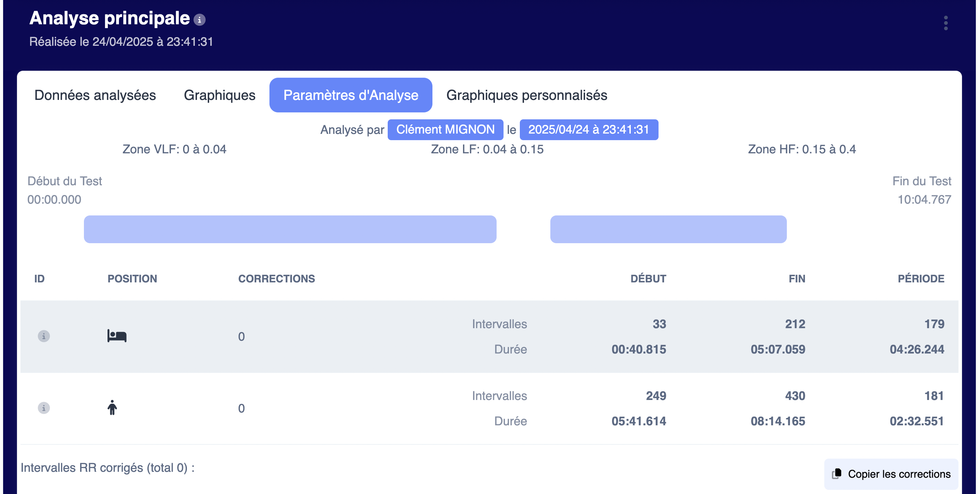Select the second timeline segment bar
The height and width of the screenshot is (494, 980).
pyautogui.click(x=669, y=230)
